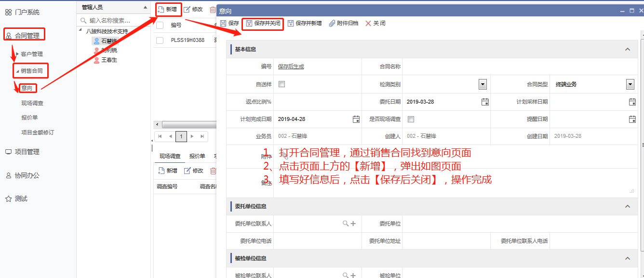Screen dimensions: 644x278
Task: Open 附件归档 attachment archive
Action: click(x=343, y=23)
